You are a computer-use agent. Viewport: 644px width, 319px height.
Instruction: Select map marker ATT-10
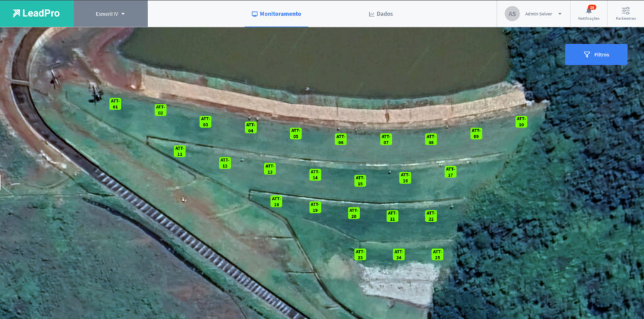521,121
